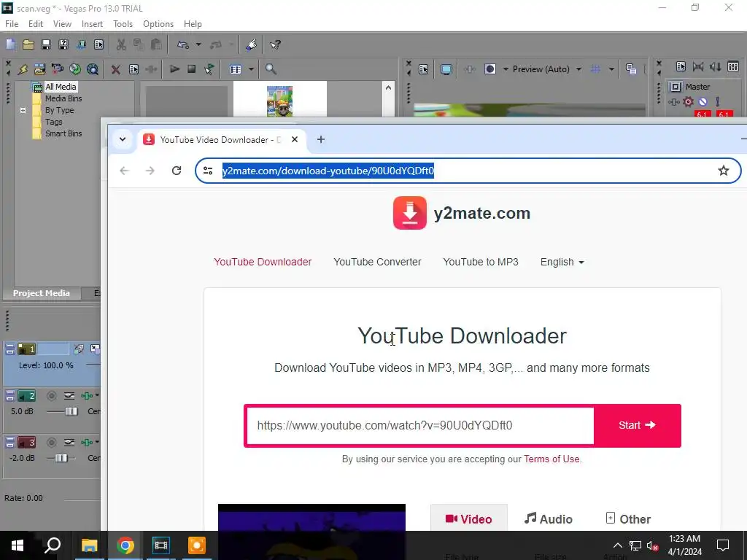Click the Extract Audio from CD icon

75,69
